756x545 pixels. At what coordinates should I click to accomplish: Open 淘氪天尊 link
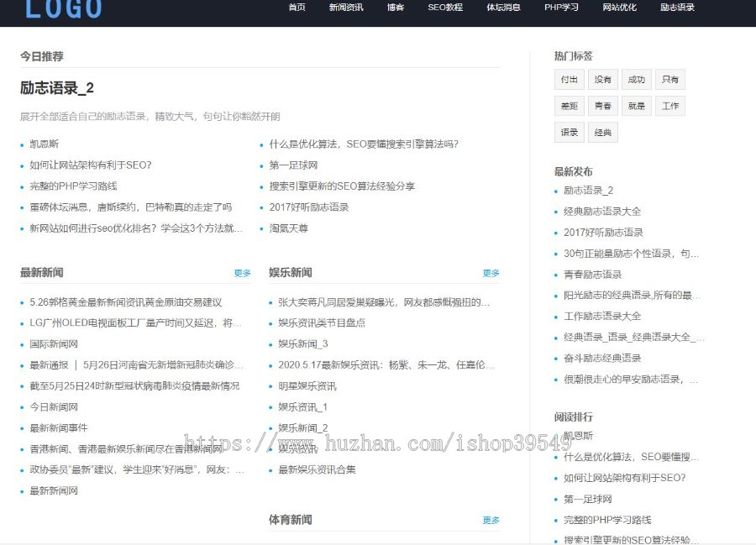click(x=288, y=228)
